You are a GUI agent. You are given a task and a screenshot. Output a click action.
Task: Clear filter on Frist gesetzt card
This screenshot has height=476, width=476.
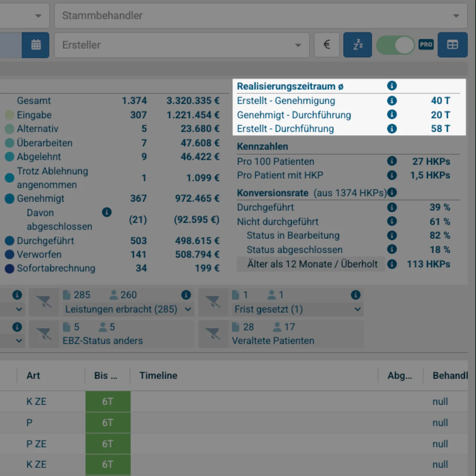coord(213,302)
